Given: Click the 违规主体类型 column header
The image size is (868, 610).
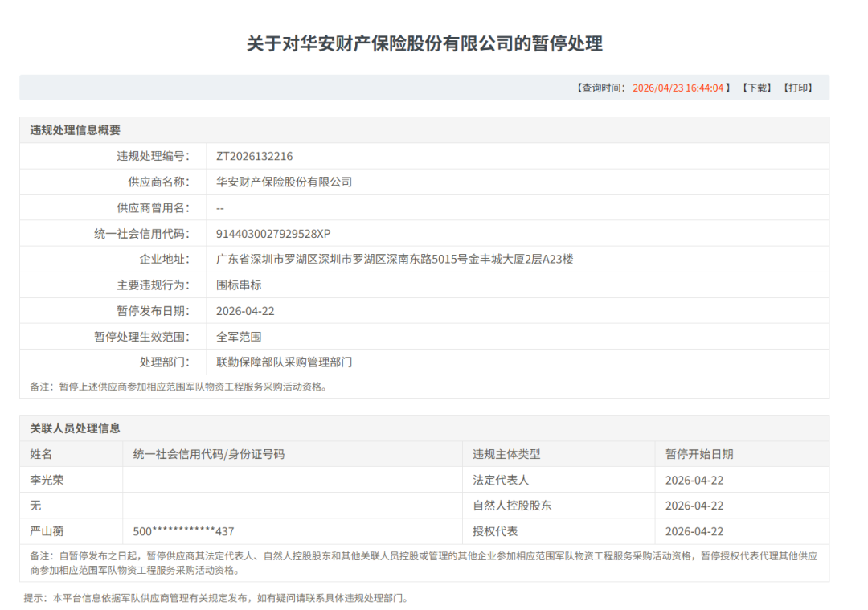Looking at the screenshot, I should click(506, 454).
